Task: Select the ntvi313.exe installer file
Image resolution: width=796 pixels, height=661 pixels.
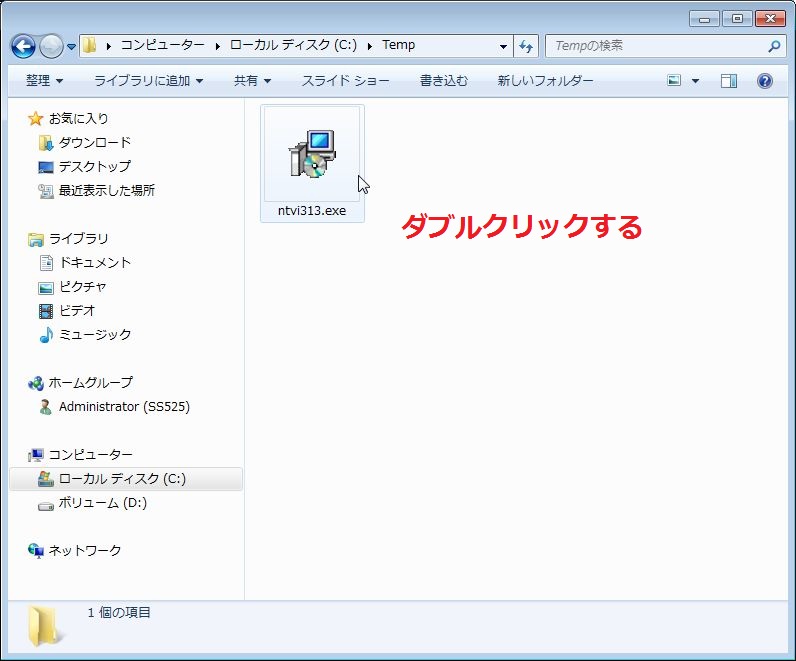Action: (312, 164)
